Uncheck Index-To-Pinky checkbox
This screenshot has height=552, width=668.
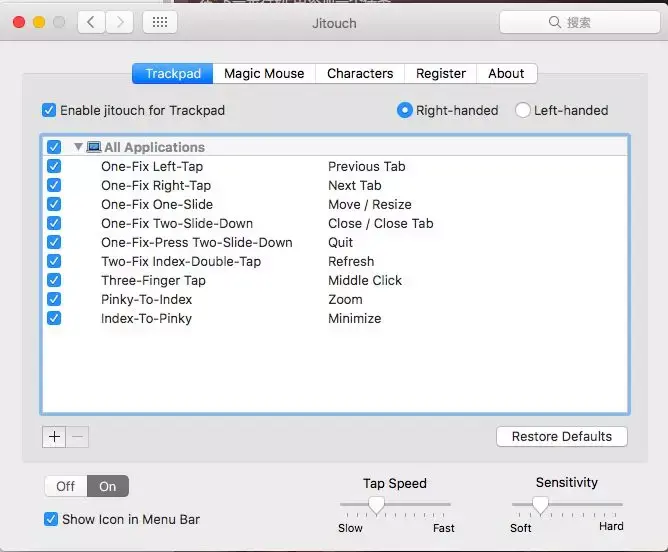(54, 318)
